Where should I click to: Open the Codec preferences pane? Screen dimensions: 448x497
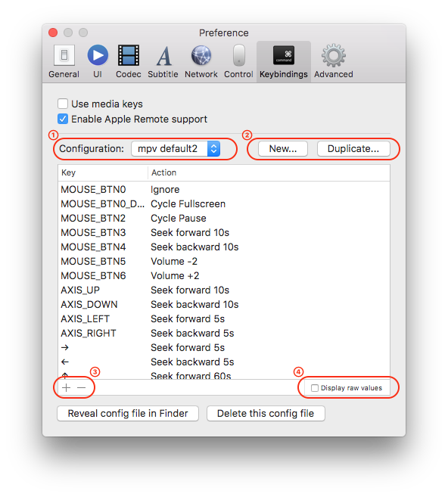(x=129, y=61)
